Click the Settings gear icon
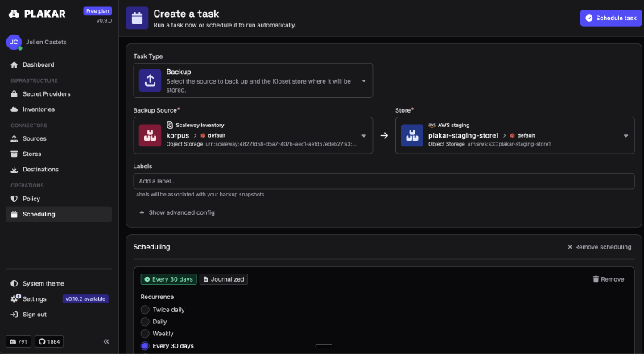The height and width of the screenshot is (354, 644). [15, 298]
